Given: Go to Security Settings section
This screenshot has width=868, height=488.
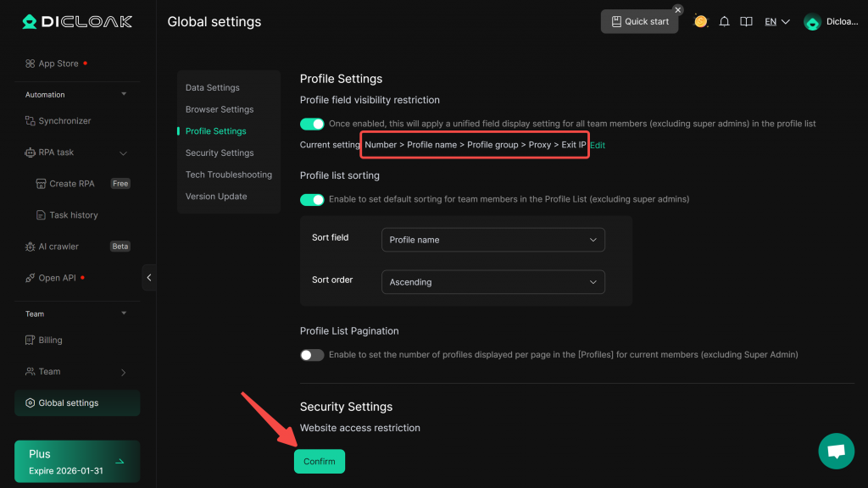Looking at the screenshot, I should pos(220,153).
